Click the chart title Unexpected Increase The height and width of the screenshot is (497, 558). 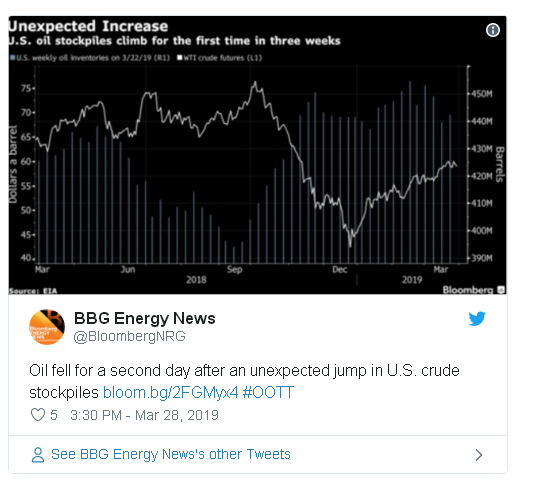pyautogui.click(x=88, y=26)
